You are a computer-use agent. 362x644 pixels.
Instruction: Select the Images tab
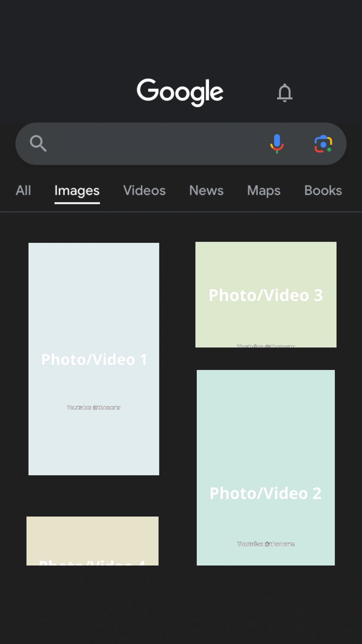pyautogui.click(x=77, y=191)
